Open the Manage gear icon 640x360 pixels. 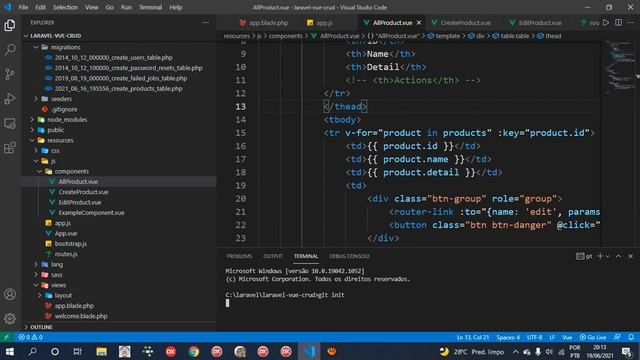point(9,318)
